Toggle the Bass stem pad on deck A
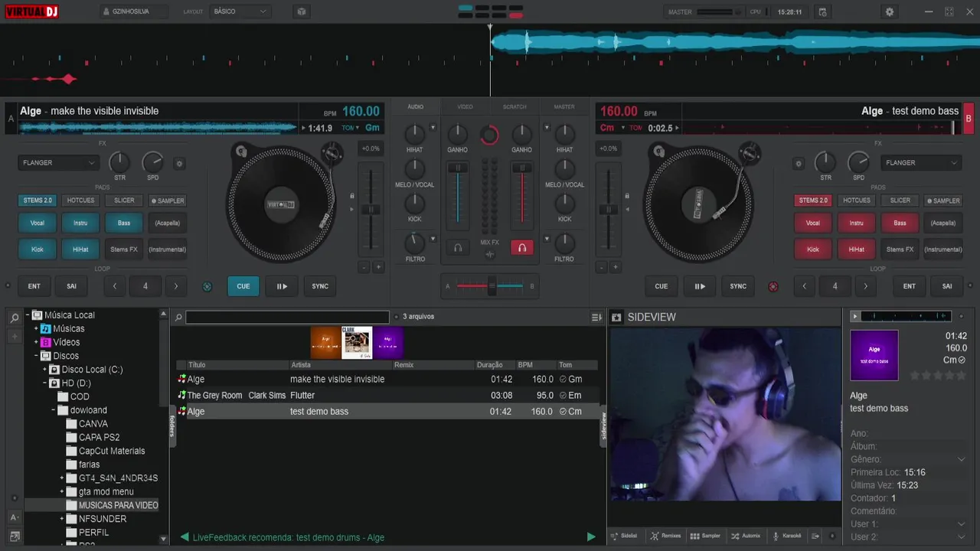Viewport: 980px width, 551px height. pos(124,223)
